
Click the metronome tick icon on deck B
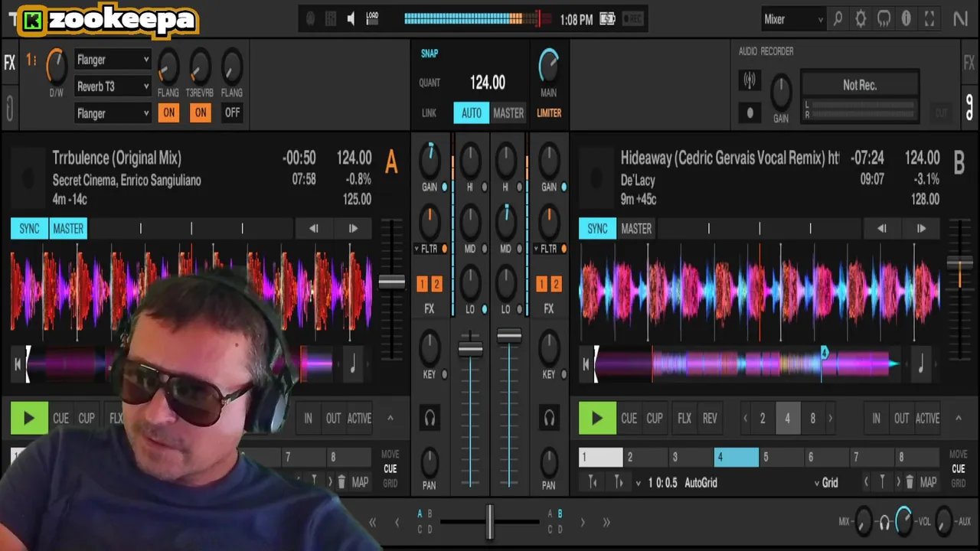[x=921, y=364]
